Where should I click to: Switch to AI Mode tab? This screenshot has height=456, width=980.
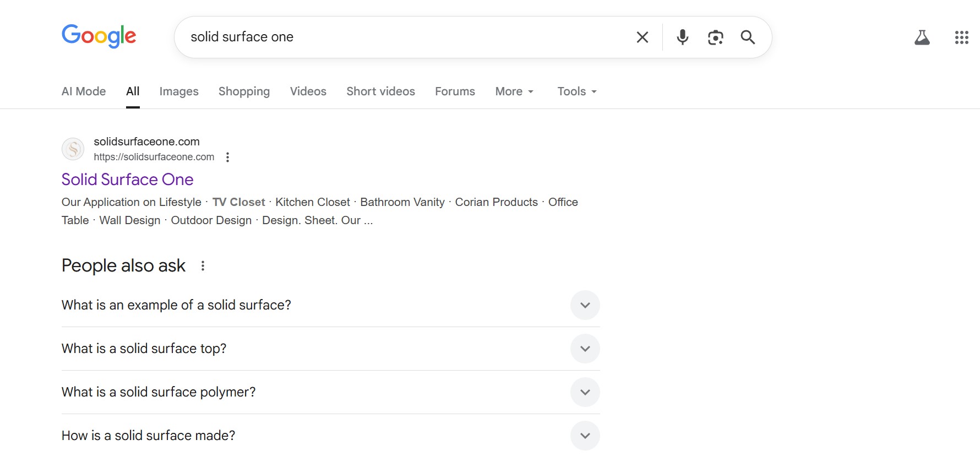coord(84,91)
